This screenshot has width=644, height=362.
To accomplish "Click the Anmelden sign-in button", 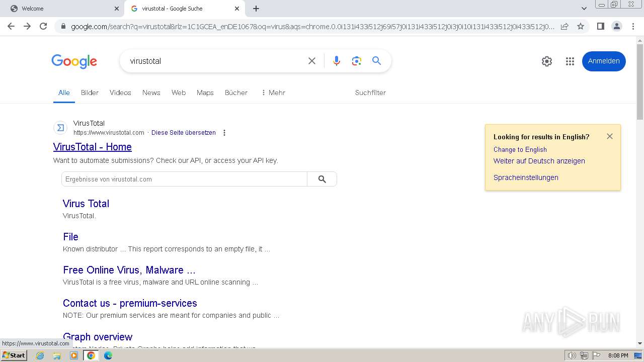I will [x=604, y=61].
